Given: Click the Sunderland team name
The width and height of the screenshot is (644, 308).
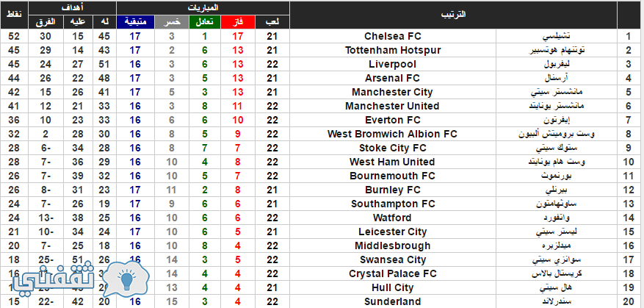Looking at the screenshot, I should click(x=393, y=301).
